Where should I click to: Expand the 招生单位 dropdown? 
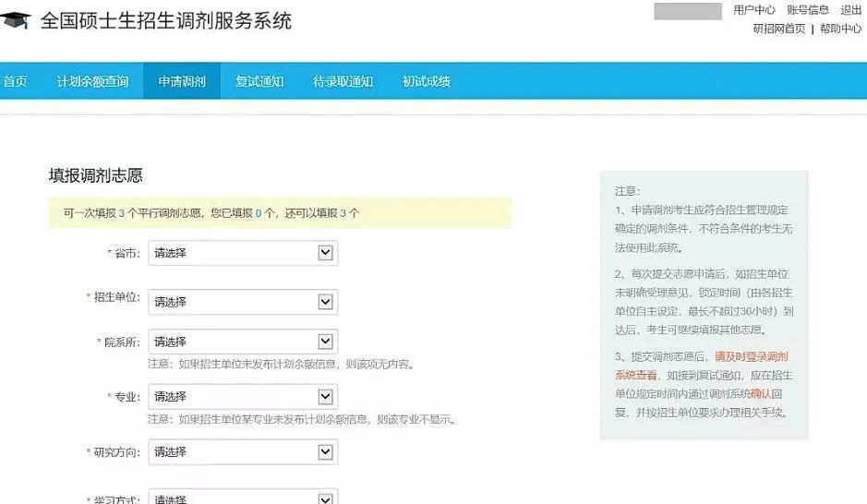pos(243,302)
